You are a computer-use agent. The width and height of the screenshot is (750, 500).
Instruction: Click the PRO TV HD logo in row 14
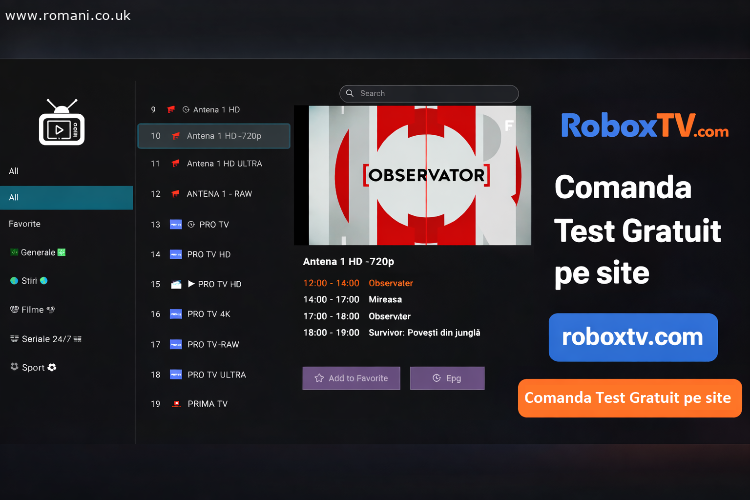coord(176,255)
